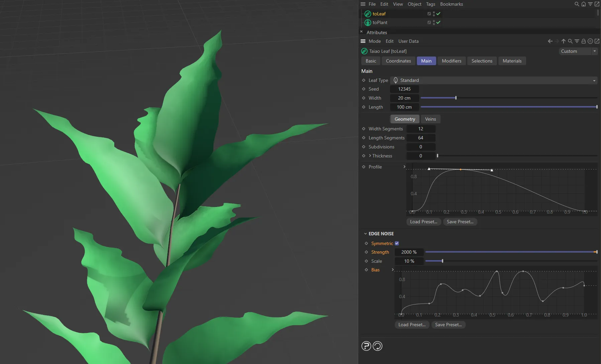Screen dimensions: 601x364
Task: Open the Object menu
Action: point(414,4)
